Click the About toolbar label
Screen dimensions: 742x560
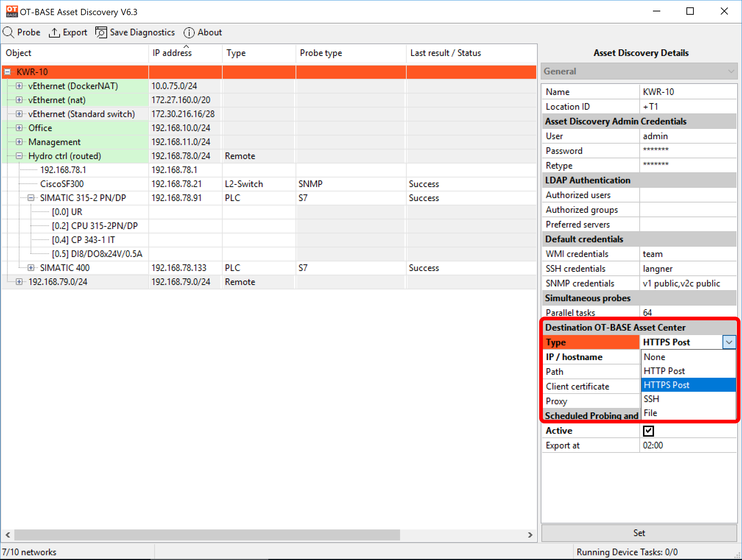tap(210, 32)
